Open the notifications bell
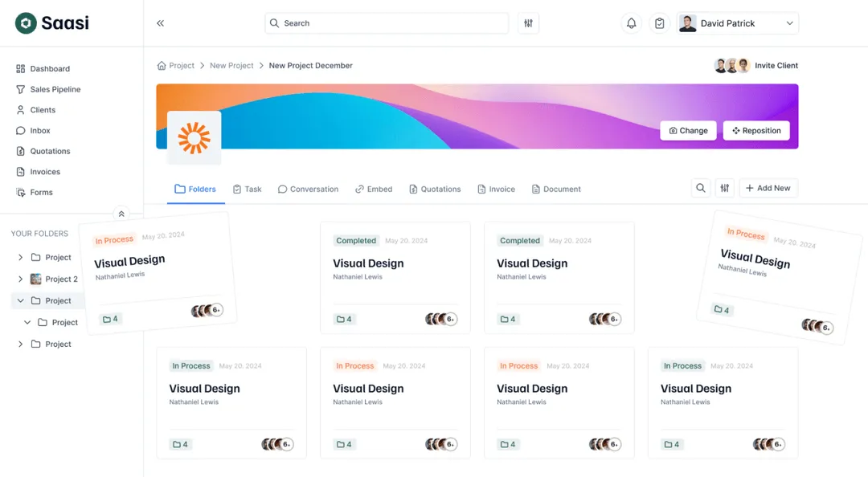This screenshot has height=477, width=868. pos(631,23)
